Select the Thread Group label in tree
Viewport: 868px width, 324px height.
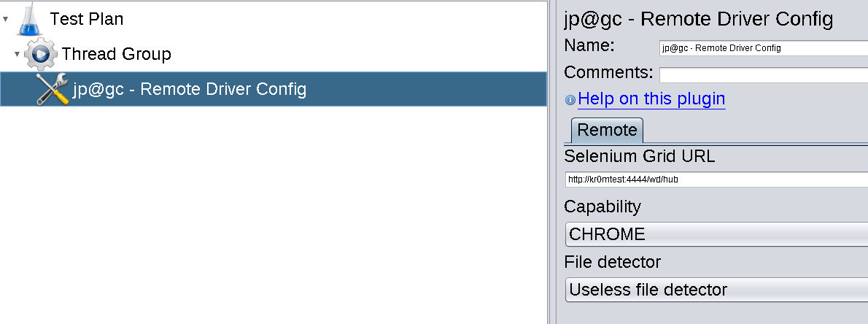[116, 54]
